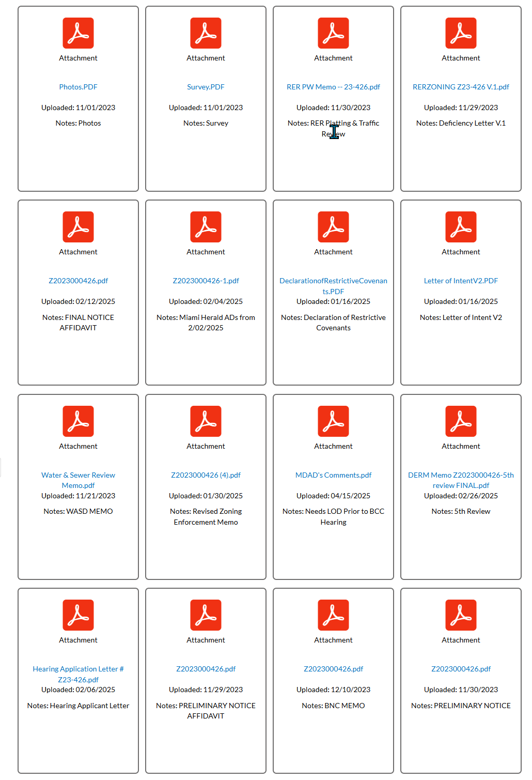
Task: Select 'Notes: WASD MEMO' text
Action: click(x=78, y=511)
